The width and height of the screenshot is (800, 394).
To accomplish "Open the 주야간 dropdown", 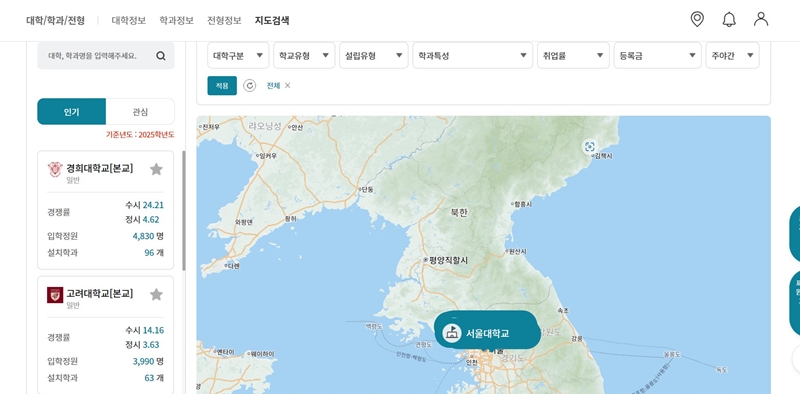I will click(733, 56).
